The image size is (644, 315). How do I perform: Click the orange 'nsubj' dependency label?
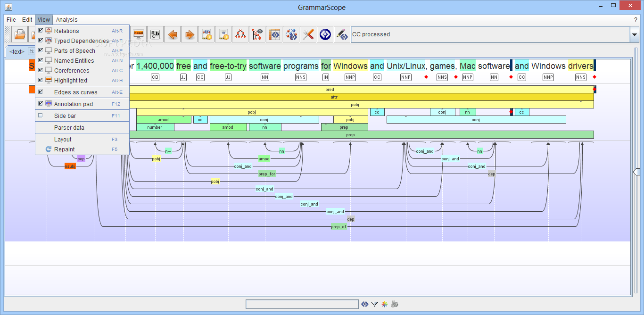point(70,166)
